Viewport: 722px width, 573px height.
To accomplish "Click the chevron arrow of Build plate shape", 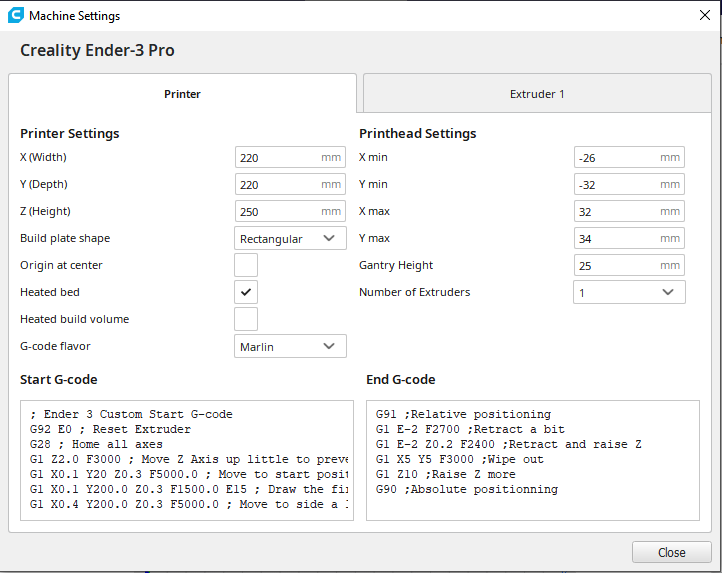I will click(x=329, y=238).
